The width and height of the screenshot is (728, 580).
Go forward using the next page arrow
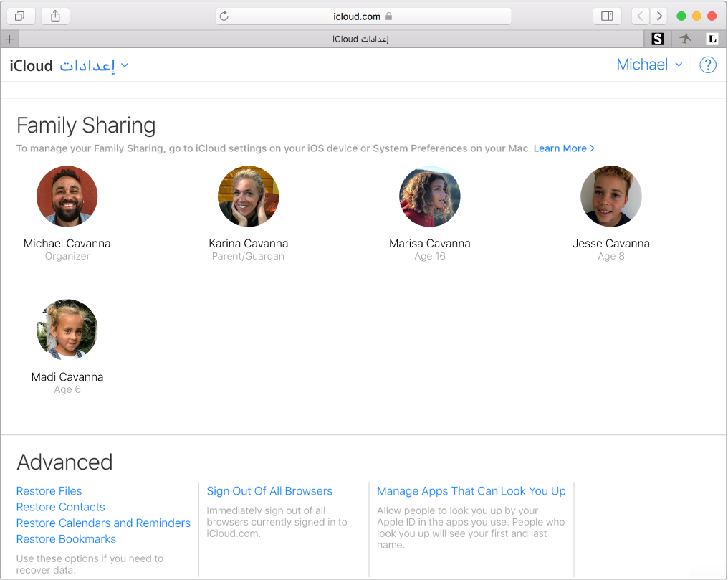(658, 15)
